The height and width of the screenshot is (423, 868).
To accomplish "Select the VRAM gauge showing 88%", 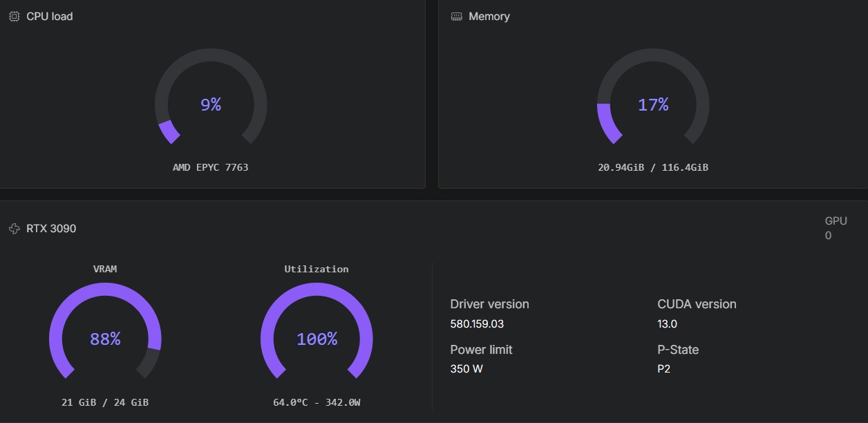I will click(x=105, y=332).
